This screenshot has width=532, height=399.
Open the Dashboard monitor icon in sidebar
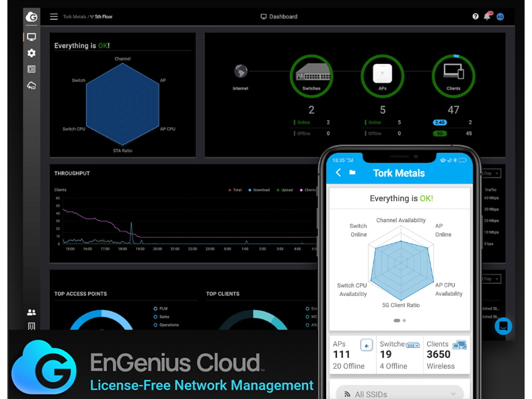tap(31, 37)
